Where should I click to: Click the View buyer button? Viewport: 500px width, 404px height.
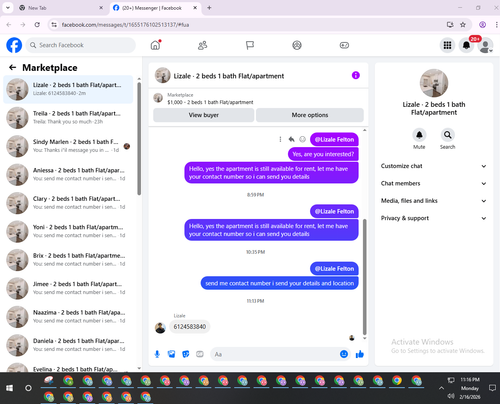(204, 115)
